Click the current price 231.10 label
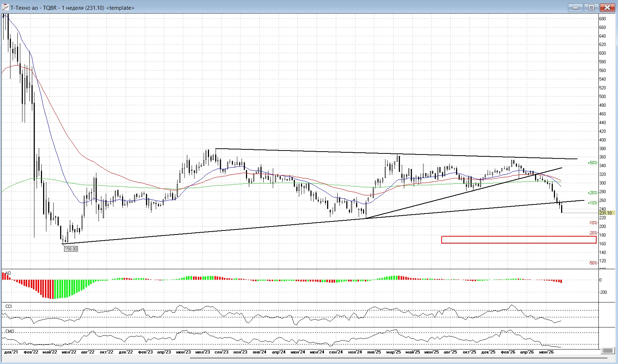The width and height of the screenshot is (618, 364). tap(606, 213)
